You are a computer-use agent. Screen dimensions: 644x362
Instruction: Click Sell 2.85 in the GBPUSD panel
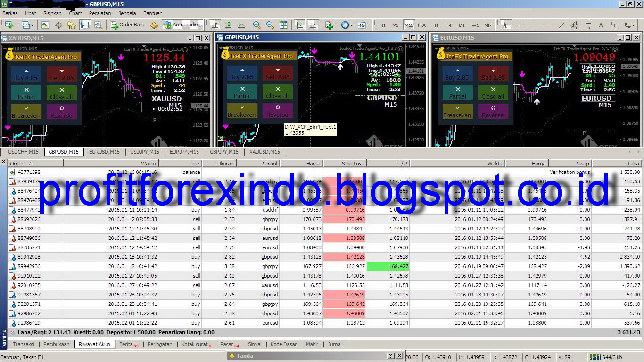point(278,74)
